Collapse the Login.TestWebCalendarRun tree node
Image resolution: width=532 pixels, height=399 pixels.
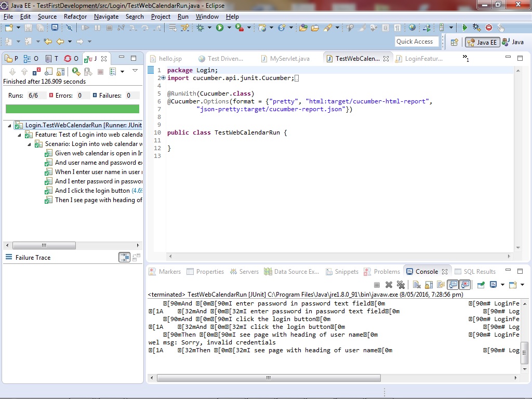coord(10,125)
